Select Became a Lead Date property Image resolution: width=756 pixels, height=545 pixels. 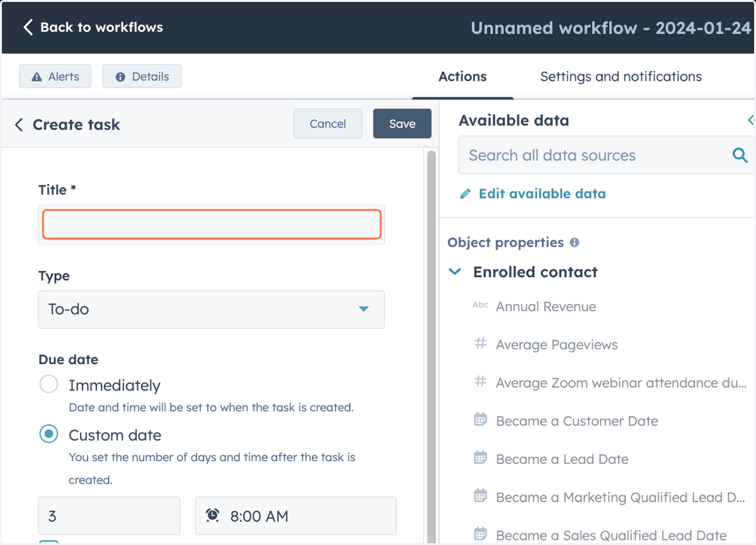click(562, 459)
